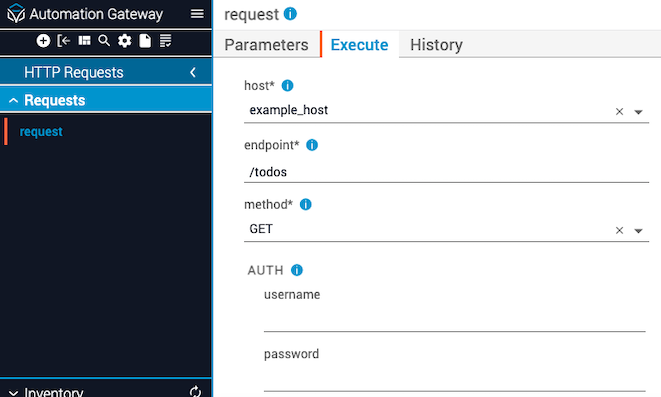Expand the Inventory section
Viewport: 661px width, 397px height.
(13, 392)
